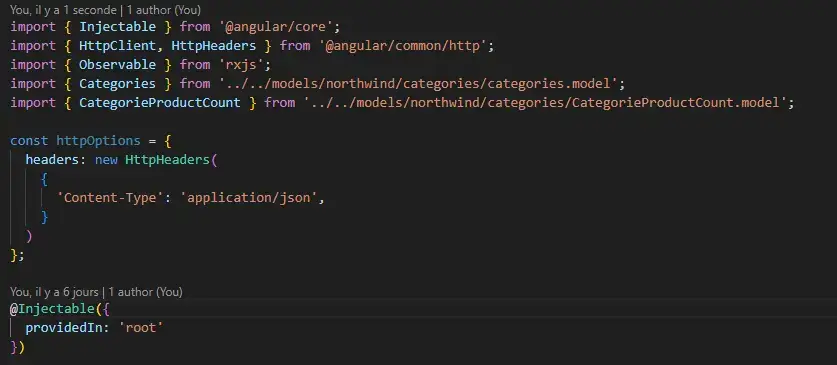This screenshot has height=365, width=837.
Task: Click the Observable import identifier
Action: pyautogui.click(x=117, y=65)
